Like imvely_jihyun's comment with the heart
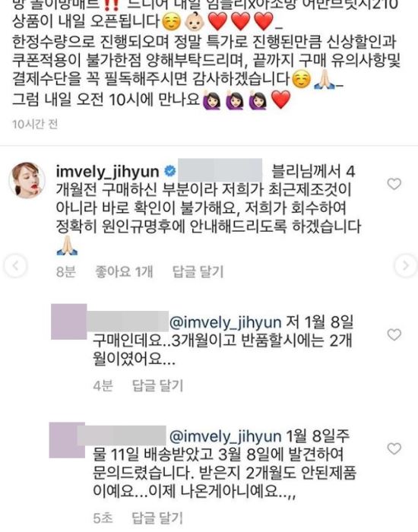Viewport: 418px width, 532px height. pos(394,184)
